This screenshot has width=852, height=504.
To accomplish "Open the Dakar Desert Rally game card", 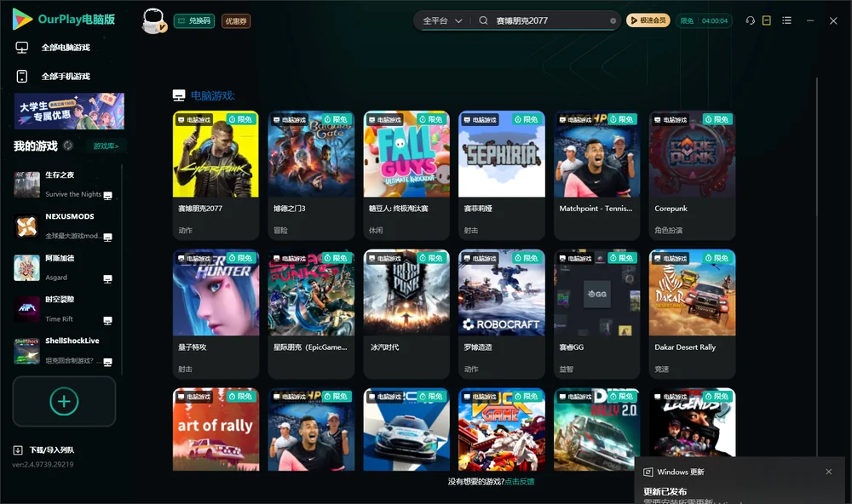I will (x=692, y=314).
